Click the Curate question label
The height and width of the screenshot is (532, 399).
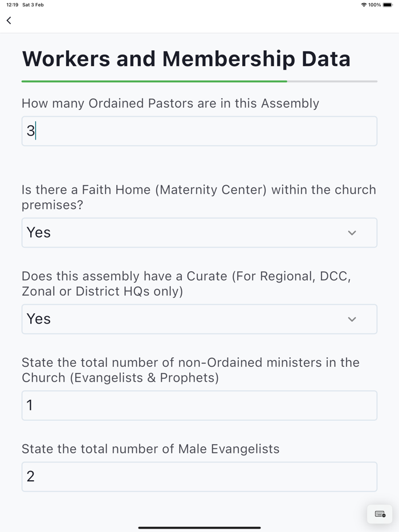186,284
